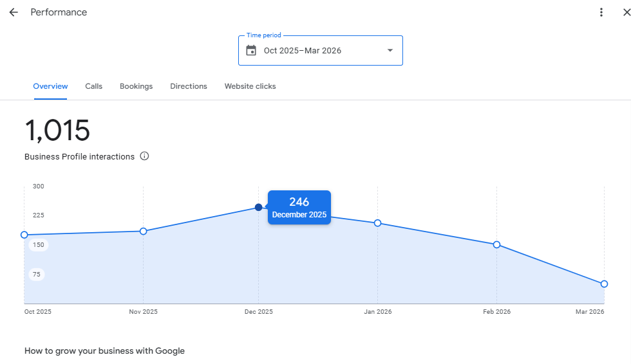The height and width of the screenshot is (364, 631).
Task: Open the Website clicks tab
Action: tap(250, 86)
